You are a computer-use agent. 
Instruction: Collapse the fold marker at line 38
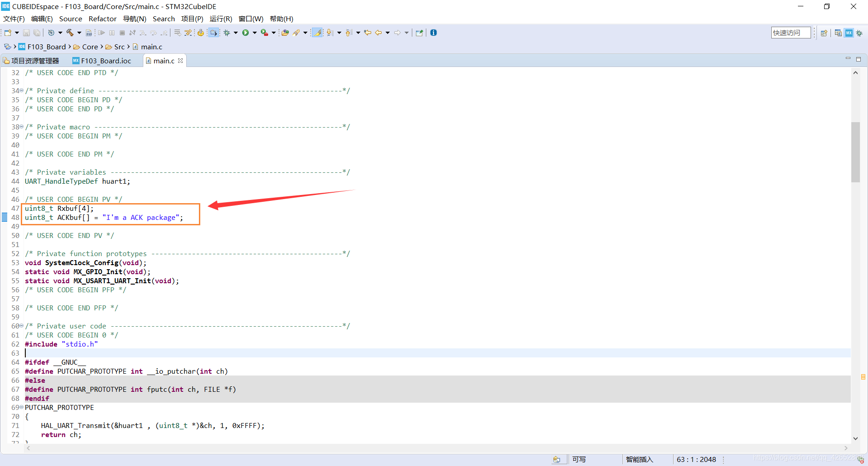(22, 127)
